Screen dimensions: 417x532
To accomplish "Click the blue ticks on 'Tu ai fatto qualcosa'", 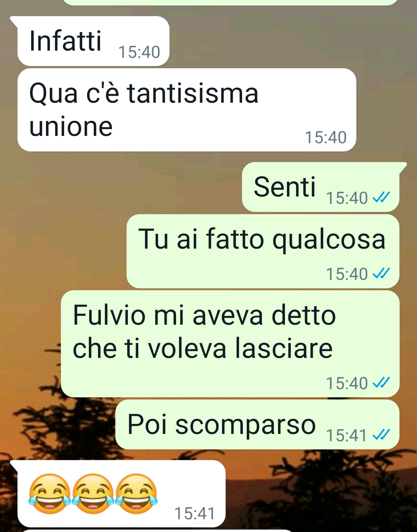I will pos(381,274).
